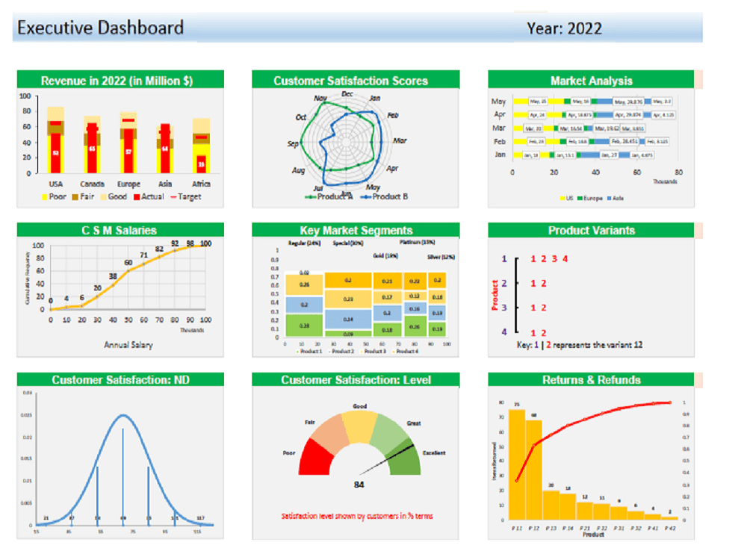
Task: Click the Target legend dash below Revenue chart
Action: 173,197
